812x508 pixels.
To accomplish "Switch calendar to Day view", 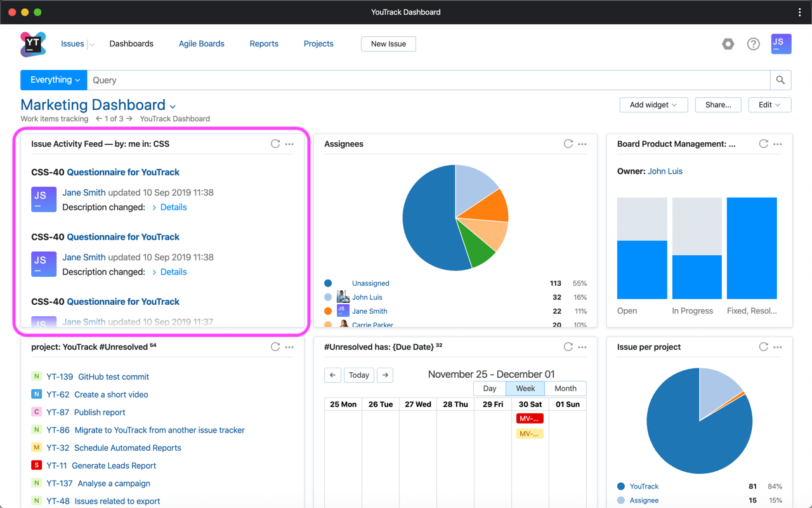I will 489,389.
